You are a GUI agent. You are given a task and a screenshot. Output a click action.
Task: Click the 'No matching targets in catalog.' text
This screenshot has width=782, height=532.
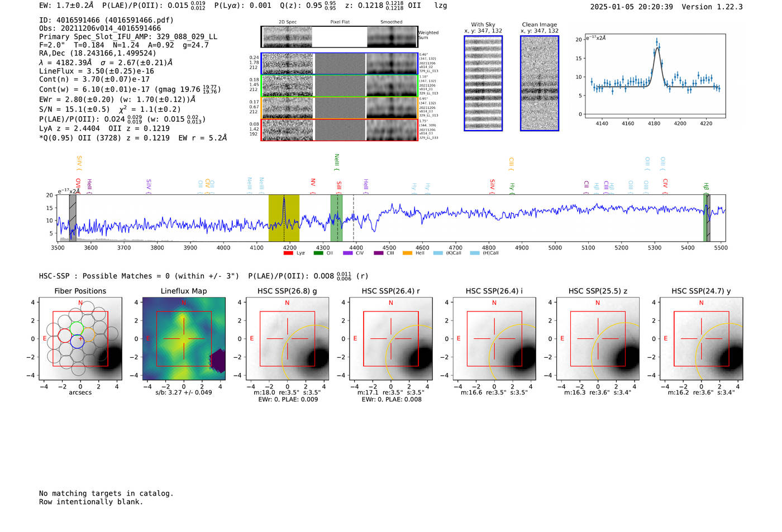(106, 493)
